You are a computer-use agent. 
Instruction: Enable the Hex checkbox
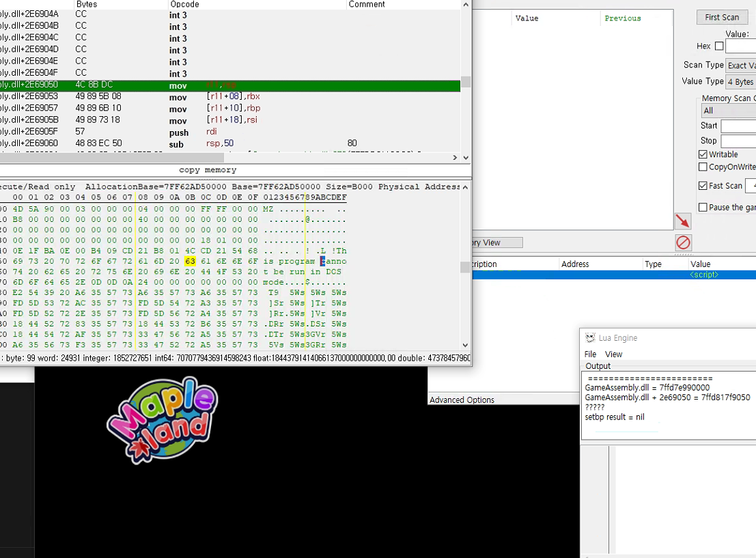[718, 46]
